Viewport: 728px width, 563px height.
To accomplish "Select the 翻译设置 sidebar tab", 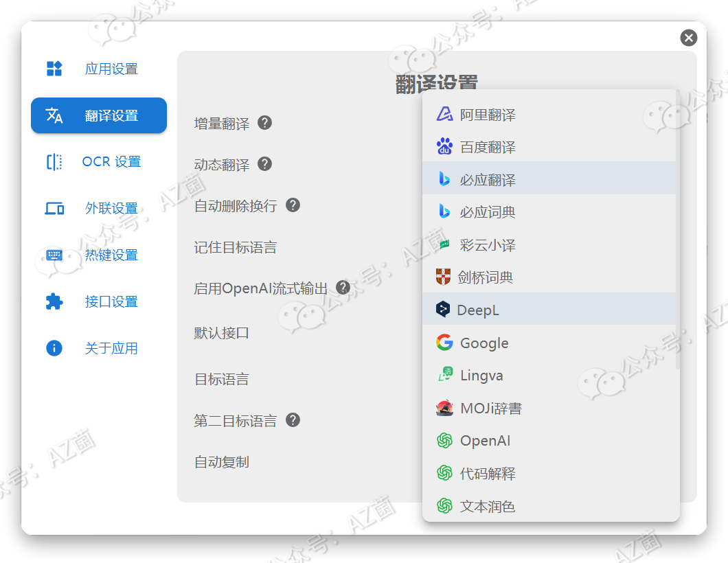I will click(x=98, y=115).
